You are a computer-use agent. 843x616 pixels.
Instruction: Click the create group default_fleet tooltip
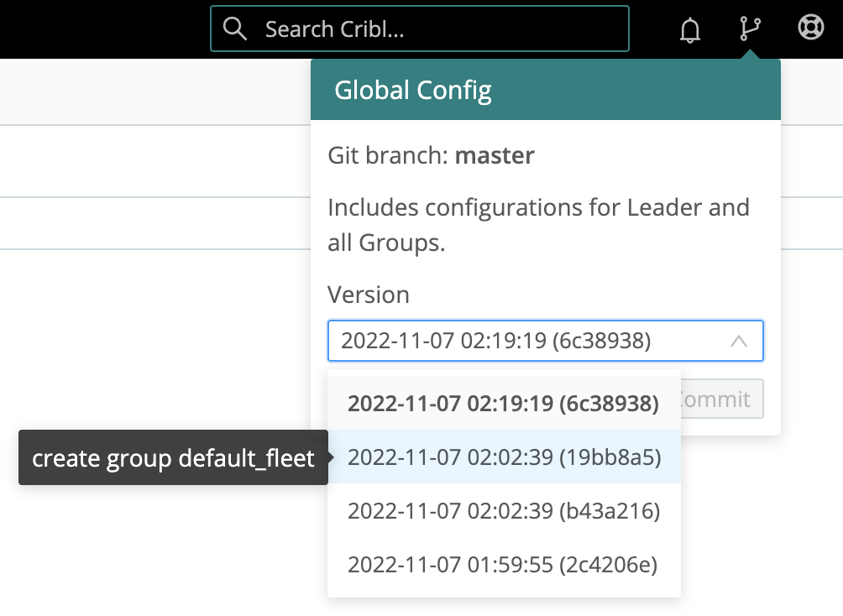[173, 458]
